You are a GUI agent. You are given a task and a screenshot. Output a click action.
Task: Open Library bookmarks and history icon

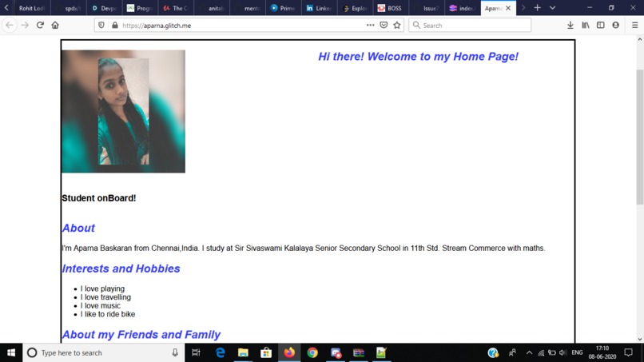tap(585, 25)
